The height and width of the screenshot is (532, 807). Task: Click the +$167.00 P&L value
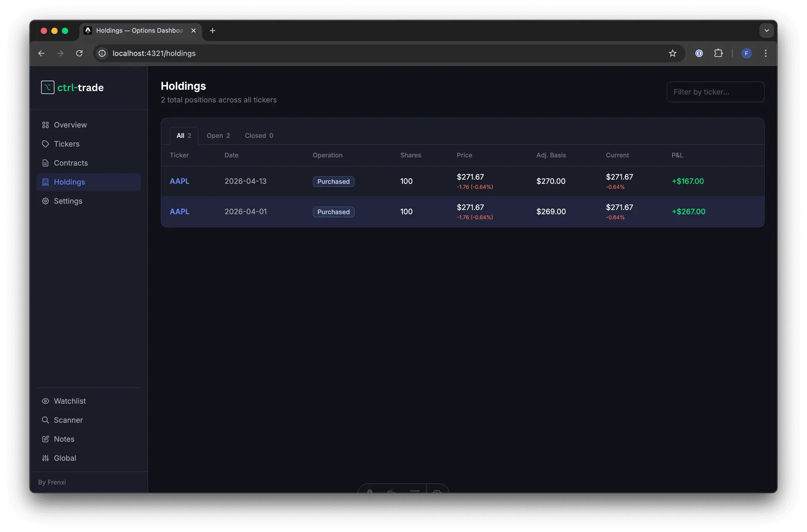click(688, 181)
